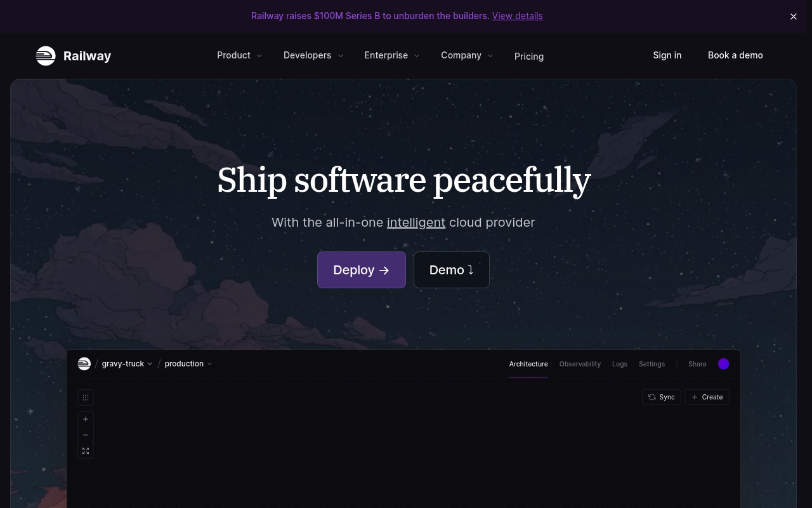Viewport: 812px width, 508px height.
Task: Click the purple user avatar circle
Action: (724, 364)
